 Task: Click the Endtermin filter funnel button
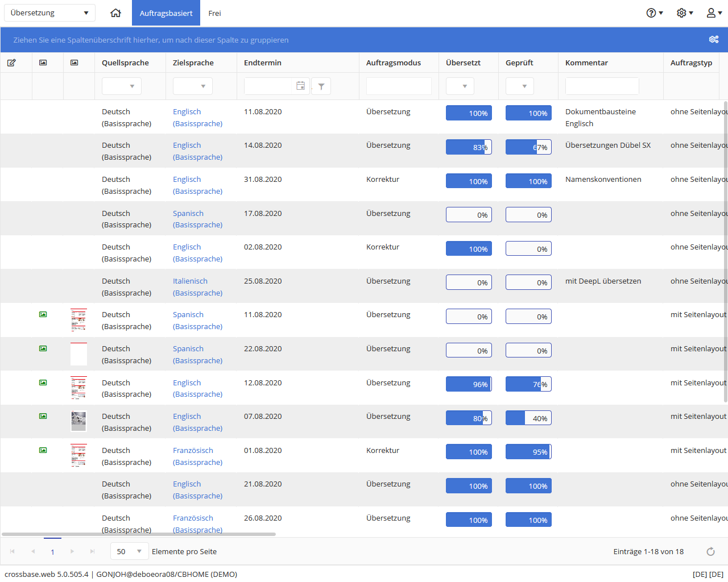click(x=321, y=86)
